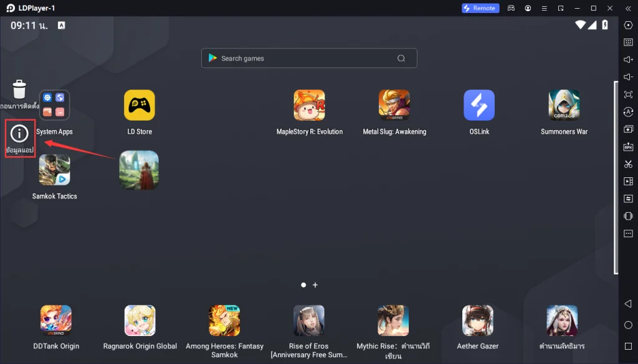Open Rise of Eros game
638x364 pixels.
[x=309, y=320]
